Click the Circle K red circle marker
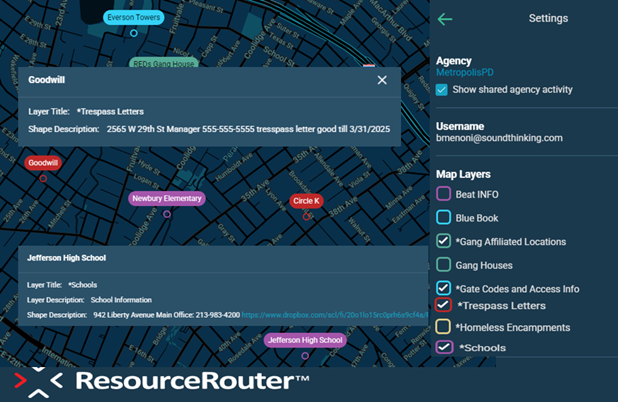 point(306,216)
